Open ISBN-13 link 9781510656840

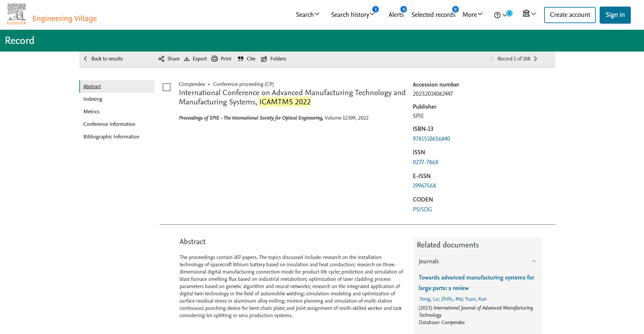[x=431, y=139]
